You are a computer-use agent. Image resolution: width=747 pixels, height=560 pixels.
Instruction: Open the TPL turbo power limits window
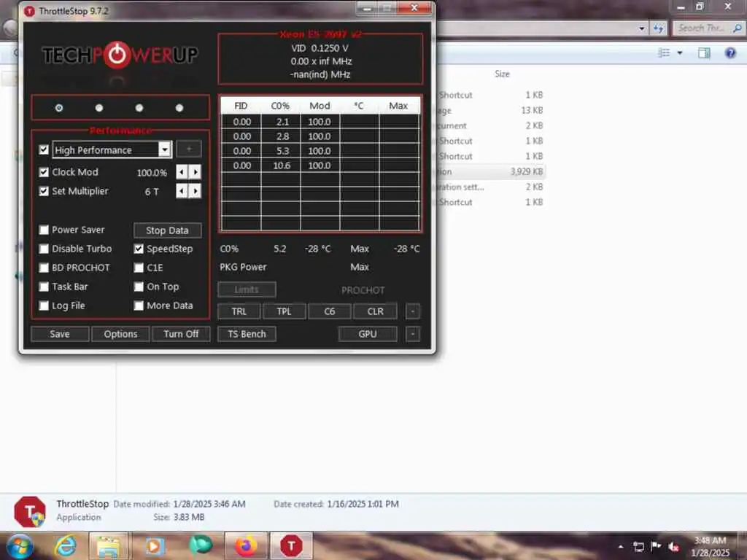tap(284, 311)
